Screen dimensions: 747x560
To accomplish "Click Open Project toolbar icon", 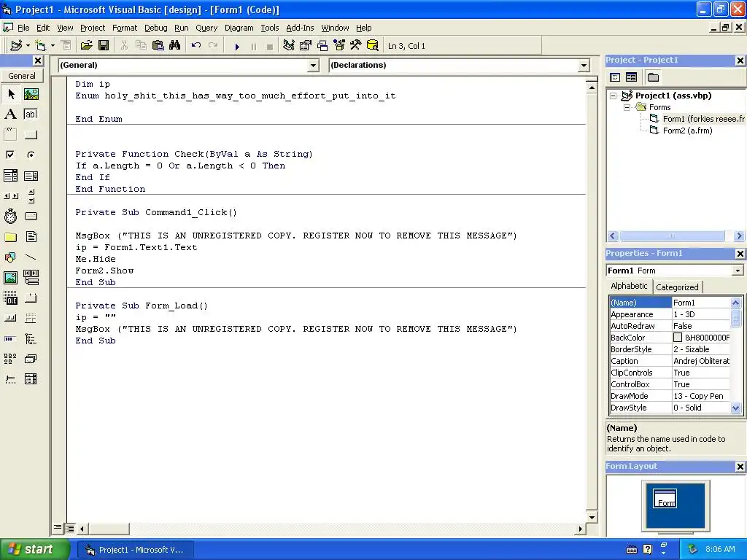I will click(x=86, y=46).
